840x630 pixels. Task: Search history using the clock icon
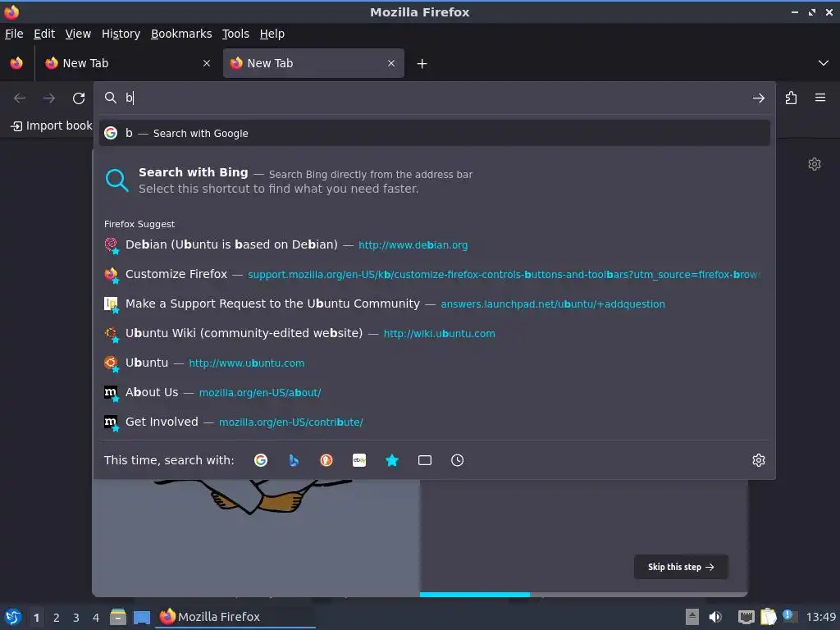pyautogui.click(x=458, y=460)
